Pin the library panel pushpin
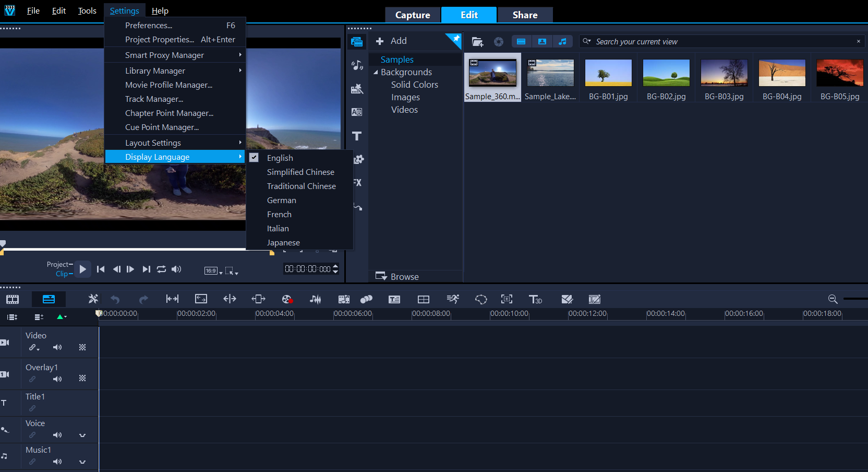The width and height of the screenshot is (868, 472). pos(456,39)
